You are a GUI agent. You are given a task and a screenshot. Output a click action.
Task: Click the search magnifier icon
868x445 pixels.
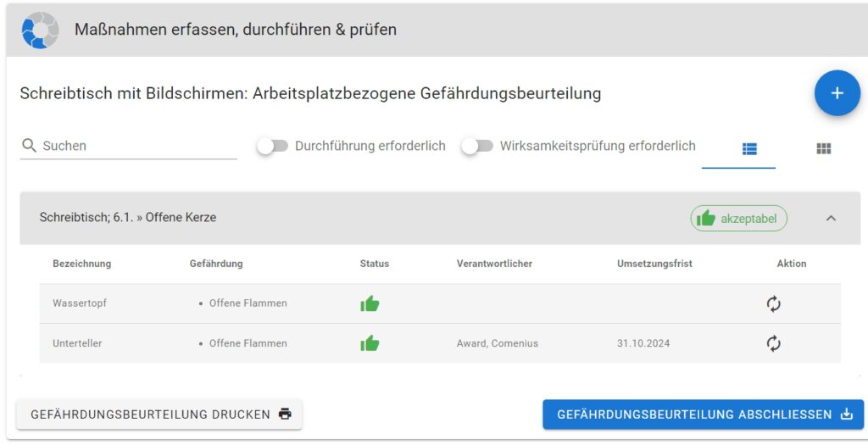pos(29,146)
